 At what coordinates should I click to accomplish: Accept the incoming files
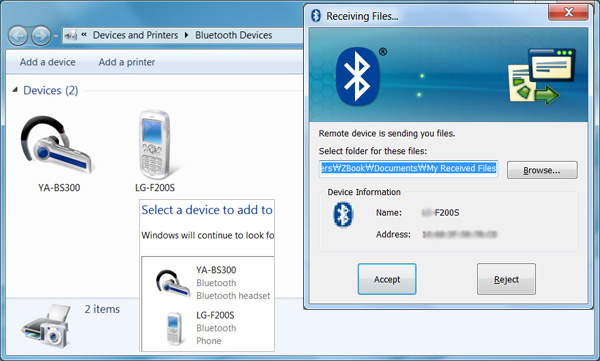tap(387, 279)
